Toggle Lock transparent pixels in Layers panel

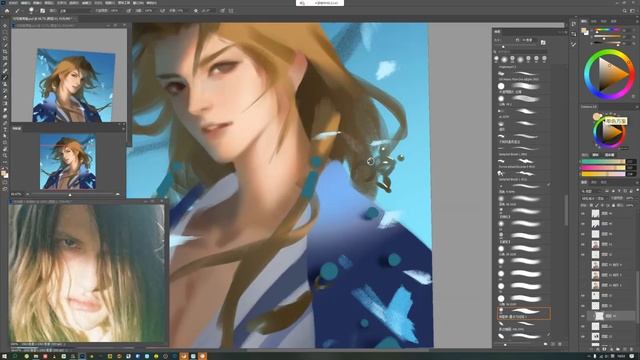tap(591, 205)
